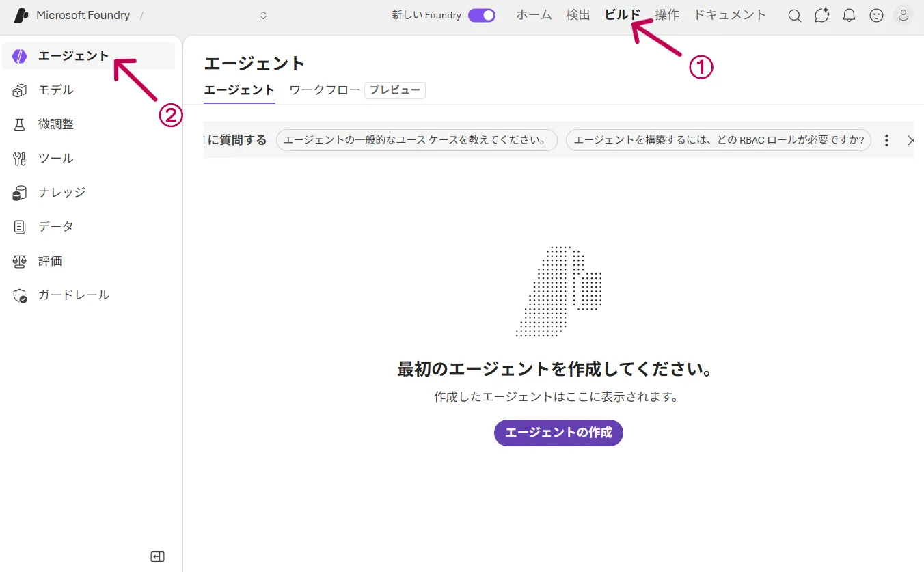Switch to the ワークフロー tab
Viewport: 924px width, 572px height.
[x=325, y=90]
